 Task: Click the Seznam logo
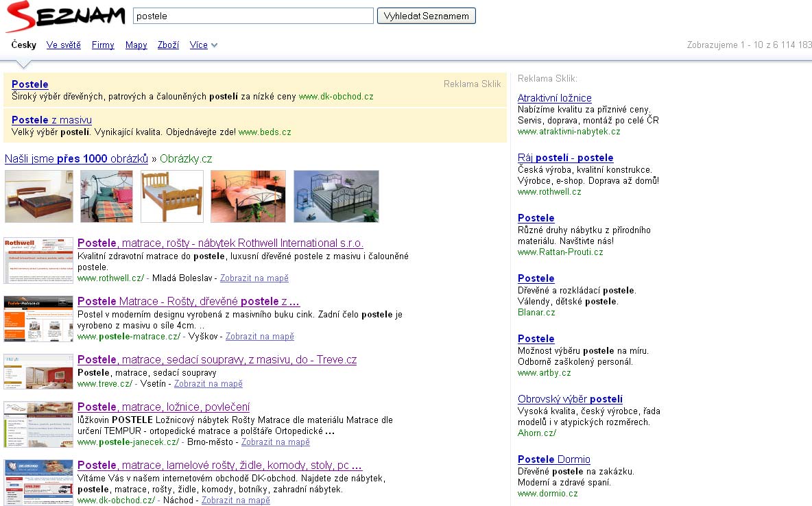pyautogui.click(x=65, y=16)
